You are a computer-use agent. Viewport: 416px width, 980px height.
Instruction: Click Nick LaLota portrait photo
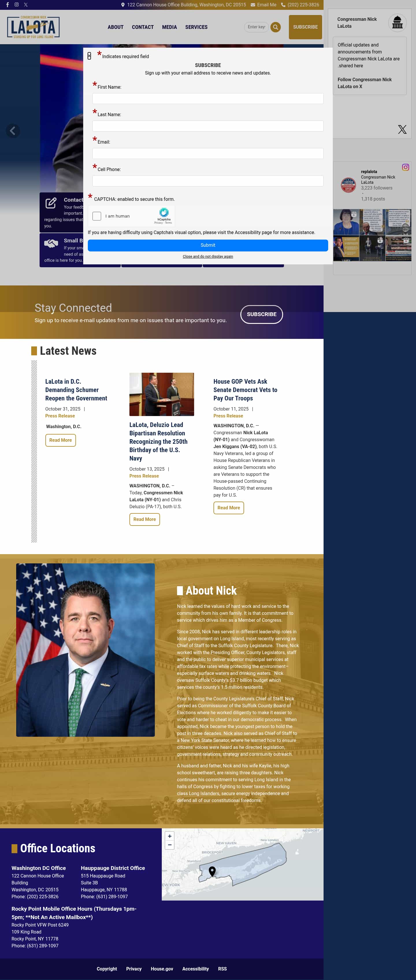click(x=85, y=650)
